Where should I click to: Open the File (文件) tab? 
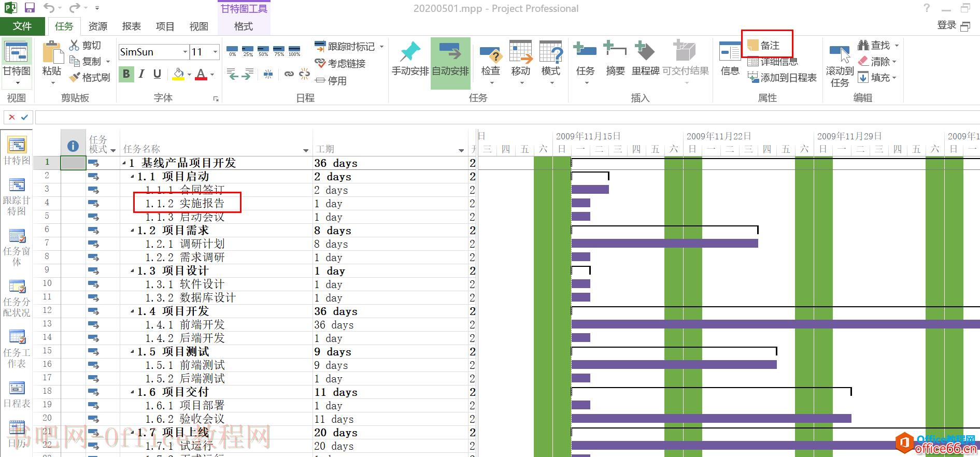(x=22, y=26)
